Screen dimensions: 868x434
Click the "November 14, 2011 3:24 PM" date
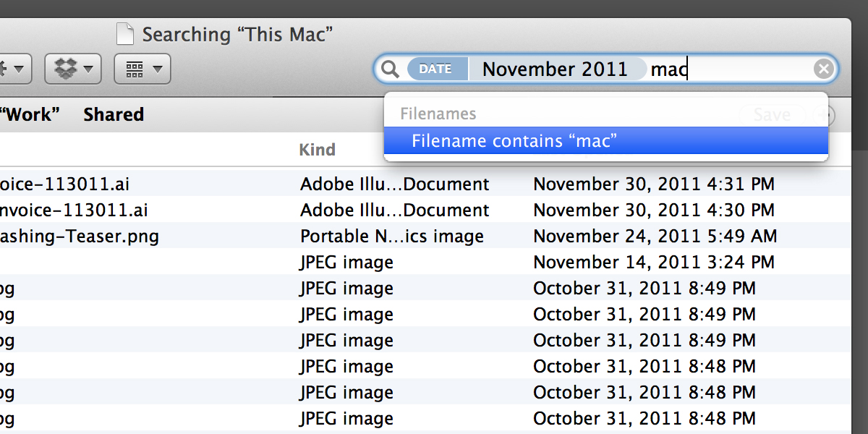click(654, 263)
